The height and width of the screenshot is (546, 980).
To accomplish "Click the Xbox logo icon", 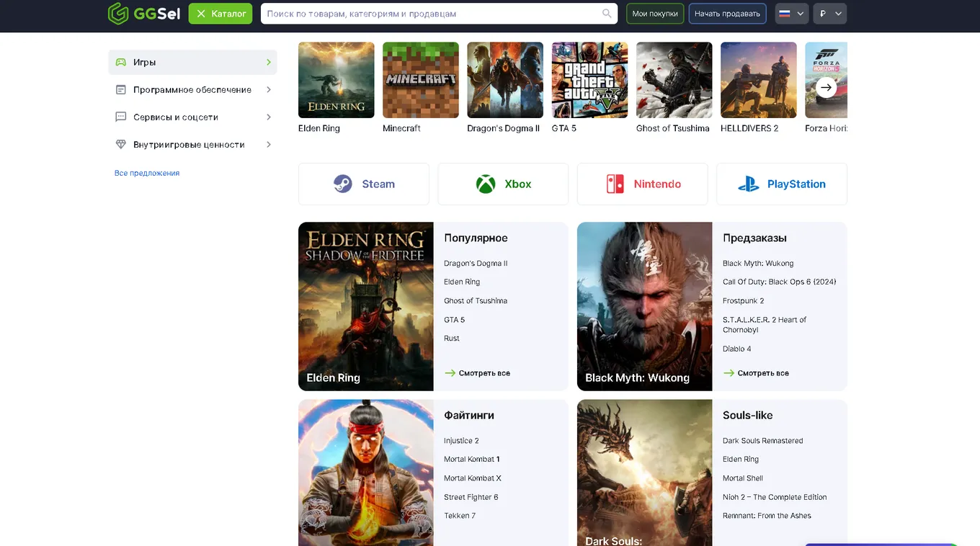I will [486, 184].
